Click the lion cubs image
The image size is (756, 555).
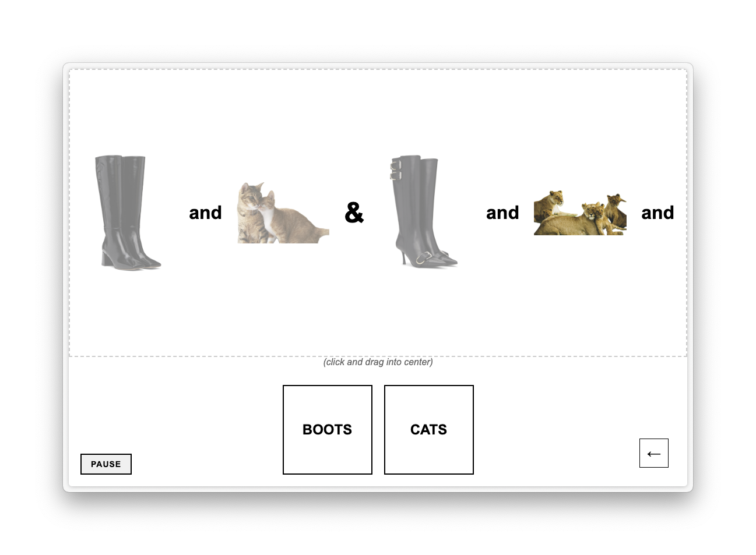point(580,213)
